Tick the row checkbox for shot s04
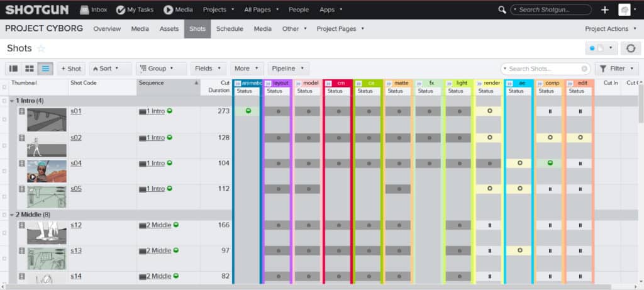 tap(4, 171)
